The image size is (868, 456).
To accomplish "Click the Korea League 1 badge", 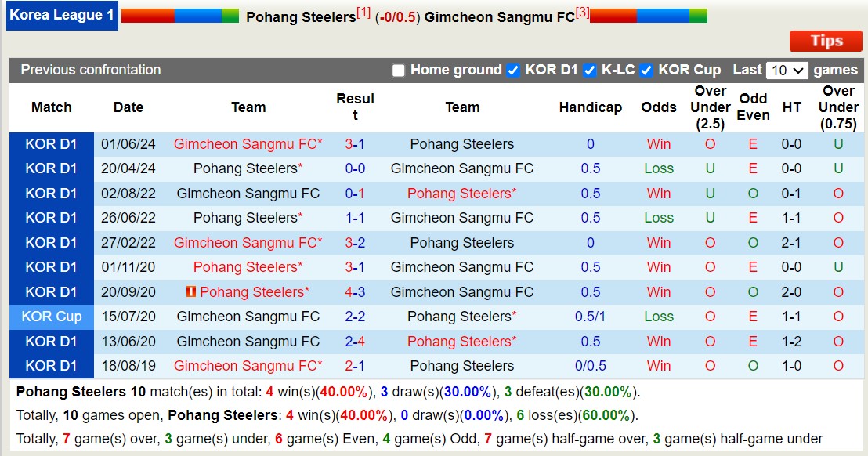I will coord(62,15).
